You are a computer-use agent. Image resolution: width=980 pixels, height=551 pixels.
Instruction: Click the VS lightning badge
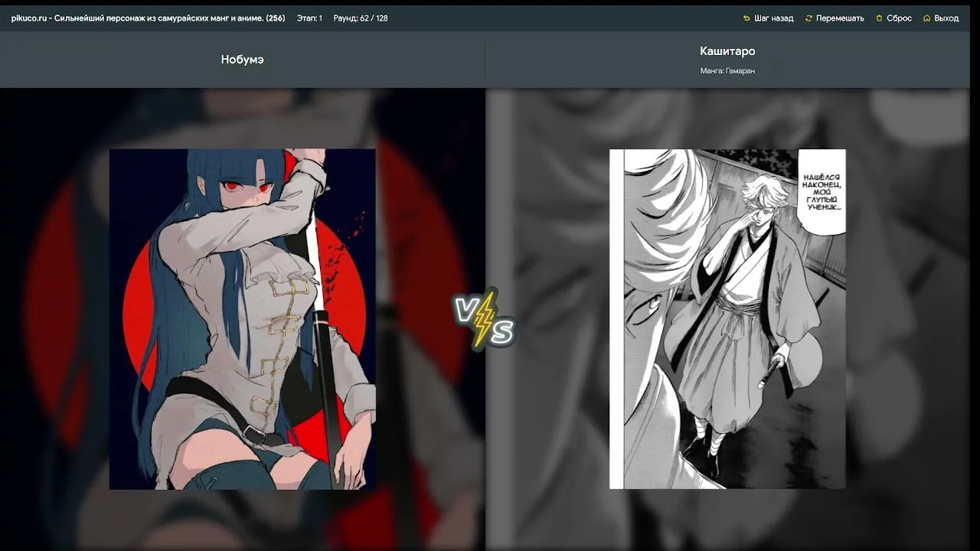tap(485, 319)
